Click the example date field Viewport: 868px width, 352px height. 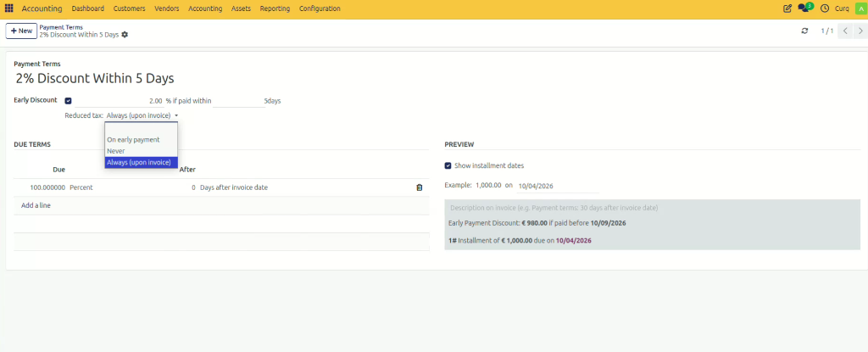click(549, 186)
